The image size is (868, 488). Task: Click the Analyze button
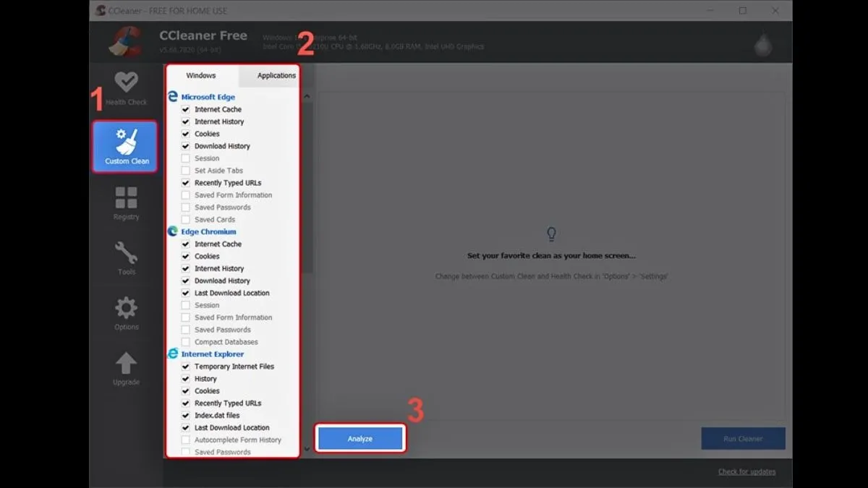pyautogui.click(x=360, y=439)
